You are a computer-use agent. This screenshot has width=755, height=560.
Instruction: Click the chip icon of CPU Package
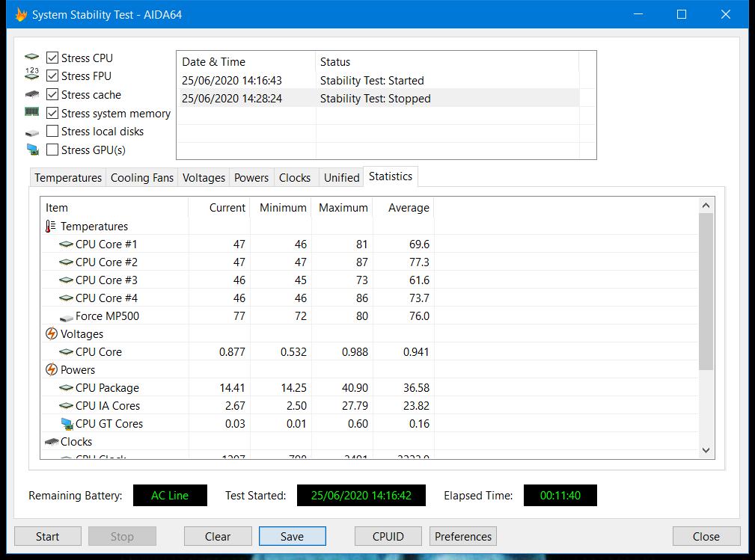point(66,388)
